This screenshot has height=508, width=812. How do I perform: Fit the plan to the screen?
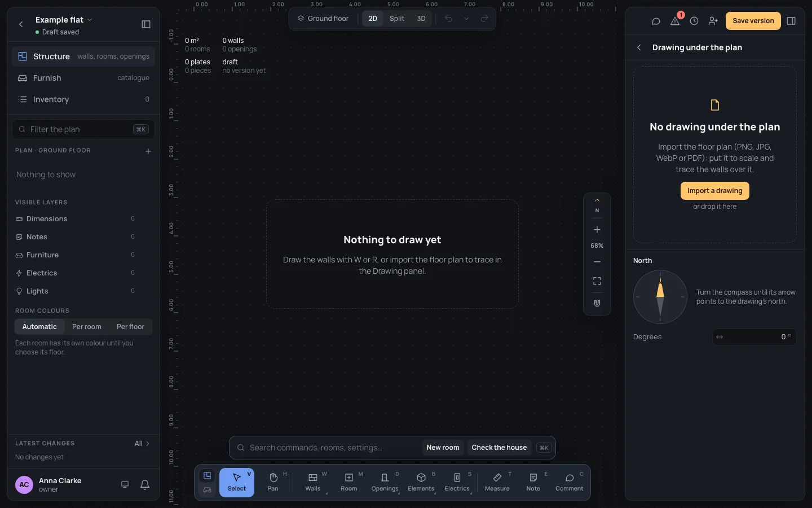597,281
